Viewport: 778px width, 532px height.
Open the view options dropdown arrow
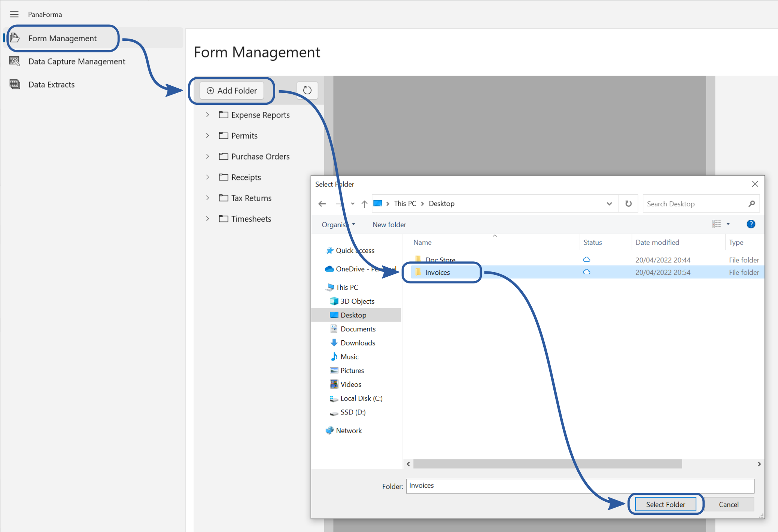pos(728,224)
